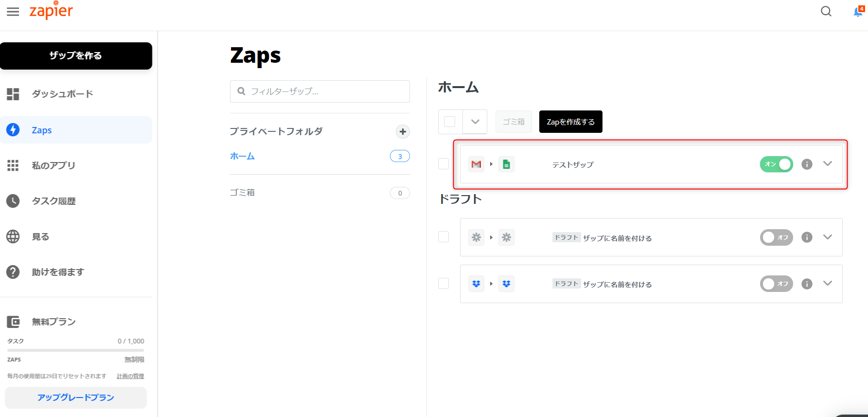Image resolution: width=868 pixels, height=417 pixels.
Task: Click the info icon for テストザップ
Action: point(807,164)
